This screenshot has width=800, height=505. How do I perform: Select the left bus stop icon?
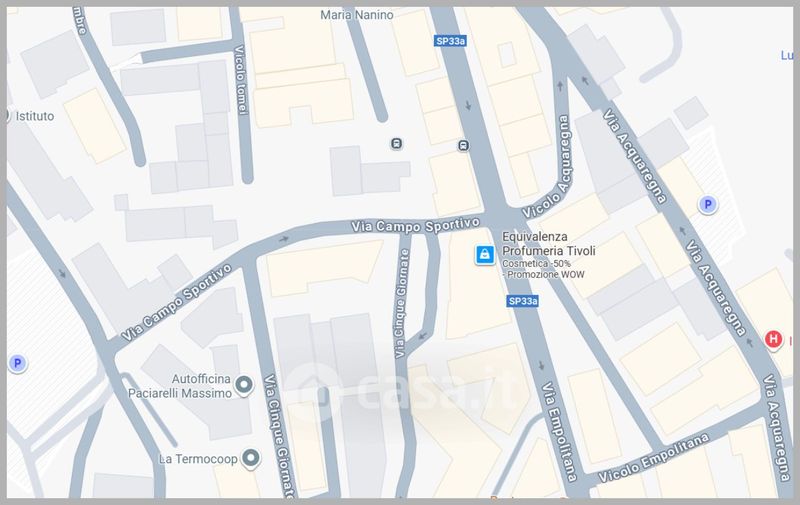tap(398, 144)
